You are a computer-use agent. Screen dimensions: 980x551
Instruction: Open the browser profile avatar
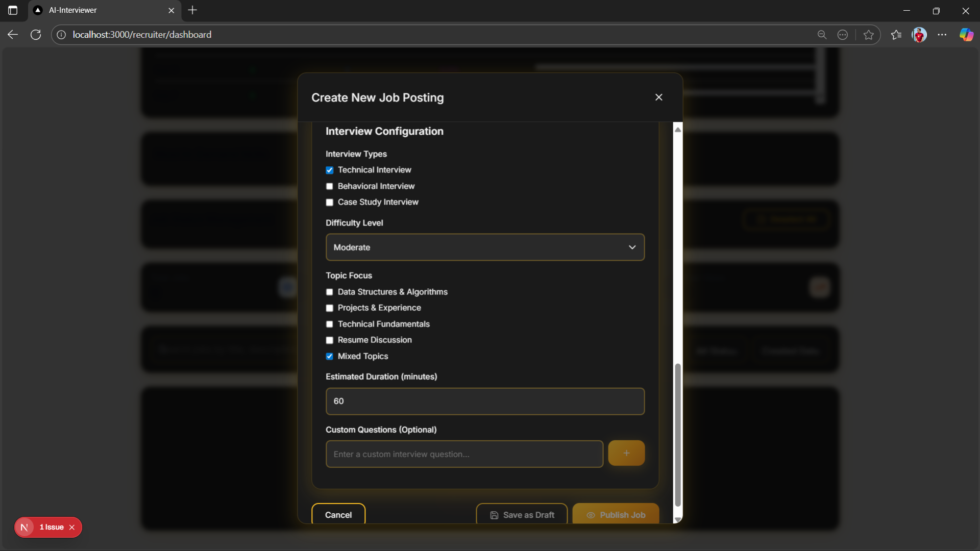(919, 35)
